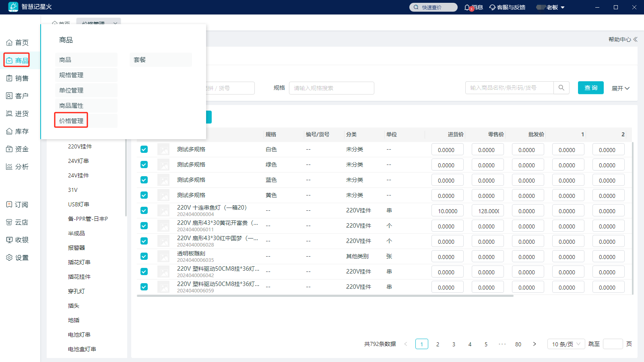This screenshot has width=644, height=362.
Task: Choose 规格管理 in the flyout menu
Action: 86,75
